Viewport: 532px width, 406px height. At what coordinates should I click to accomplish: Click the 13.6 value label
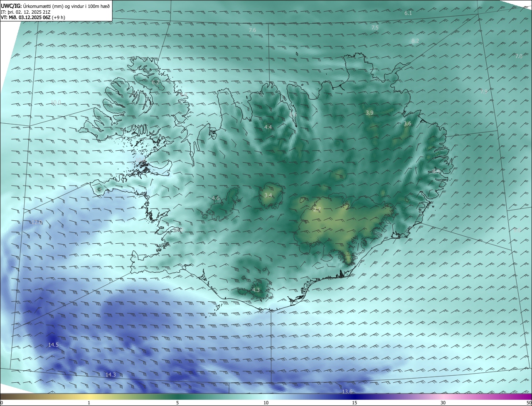tap(347, 391)
